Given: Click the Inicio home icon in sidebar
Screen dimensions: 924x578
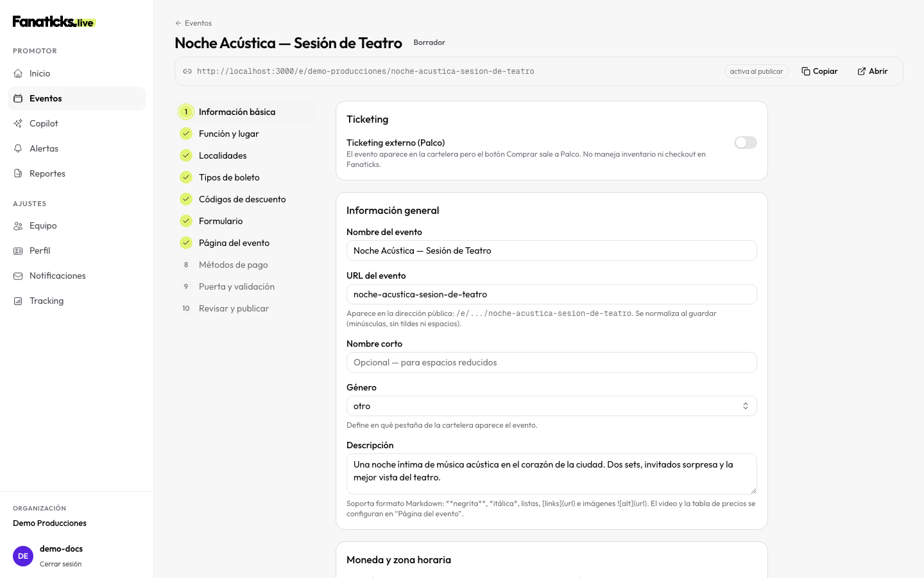Looking at the screenshot, I should coord(18,73).
